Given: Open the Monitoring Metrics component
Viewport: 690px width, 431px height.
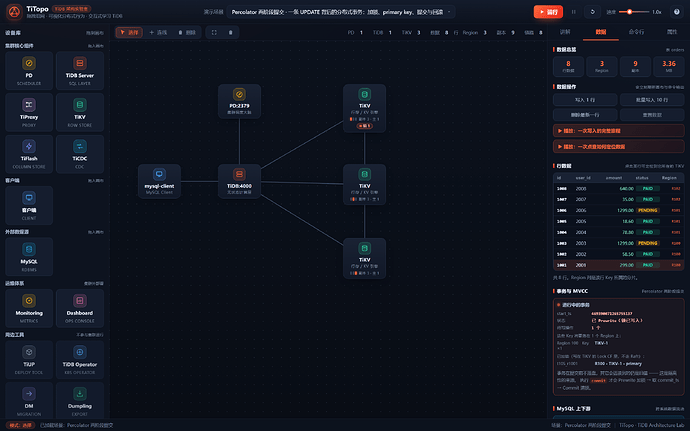Looking at the screenshot, I should pos(29,308).
